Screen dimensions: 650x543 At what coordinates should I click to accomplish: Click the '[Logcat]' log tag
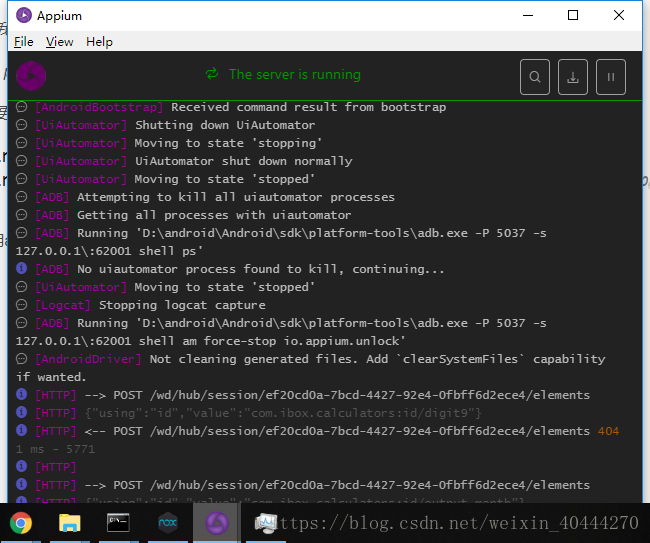63,305
